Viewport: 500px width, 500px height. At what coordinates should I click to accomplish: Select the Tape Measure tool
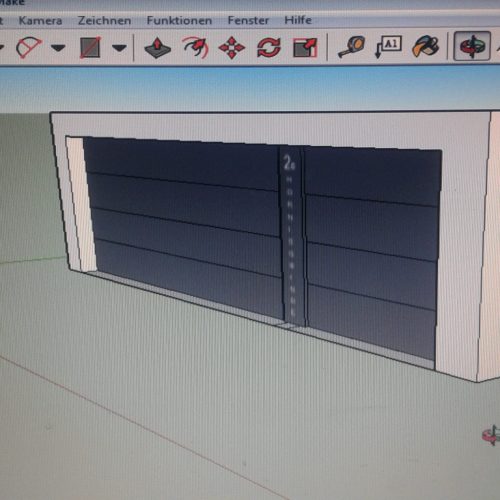point(351,47)
